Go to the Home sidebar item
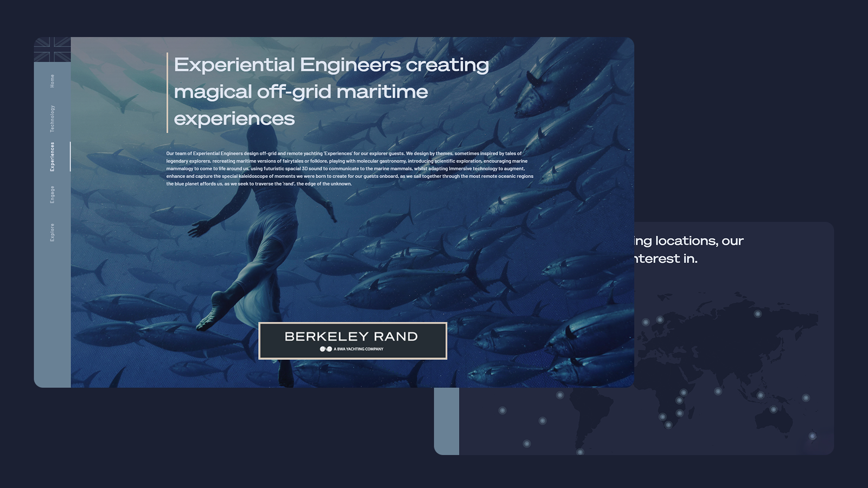 tap(52, 81)
